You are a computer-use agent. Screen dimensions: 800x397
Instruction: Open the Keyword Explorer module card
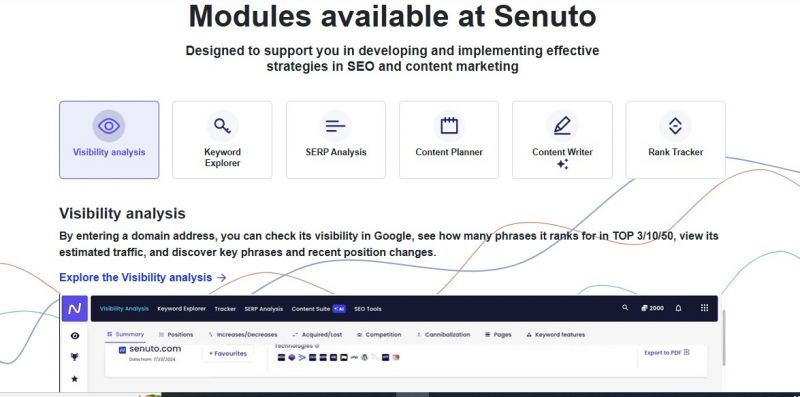pos(222,140)
